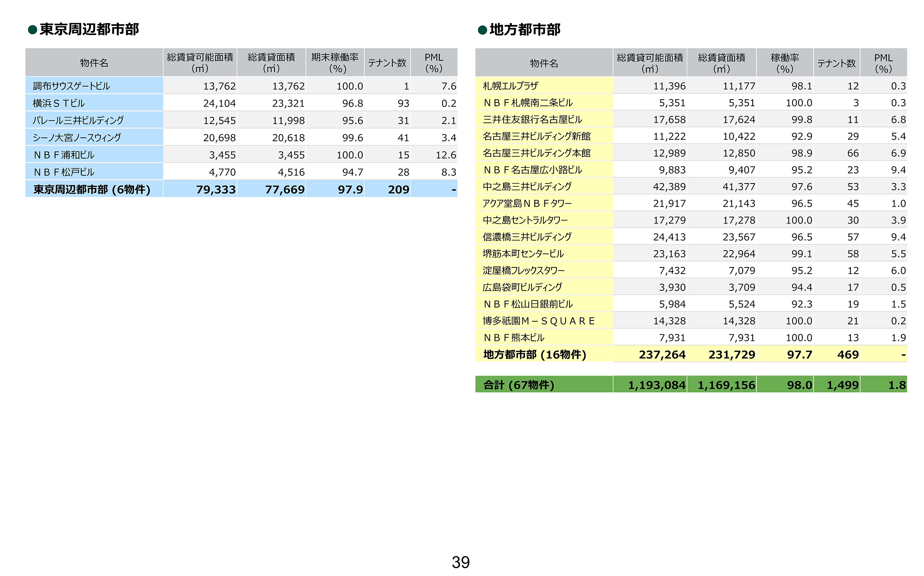Select the 合計 (67物件) total row label
Image resolution: width=924 pixels, height=576 pixels.
pyautogui.click(x=519, y=385)
